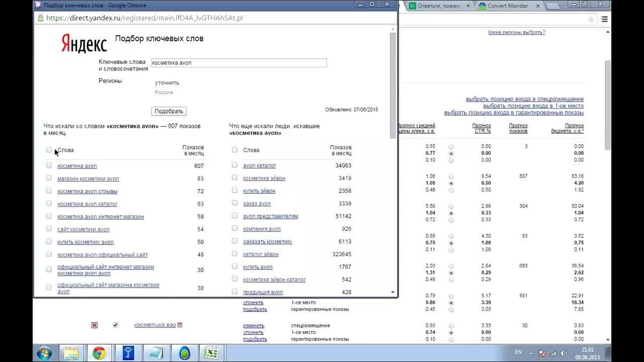Click the EN language indicator
Screen dimensions: 644x362
[518, 352]
